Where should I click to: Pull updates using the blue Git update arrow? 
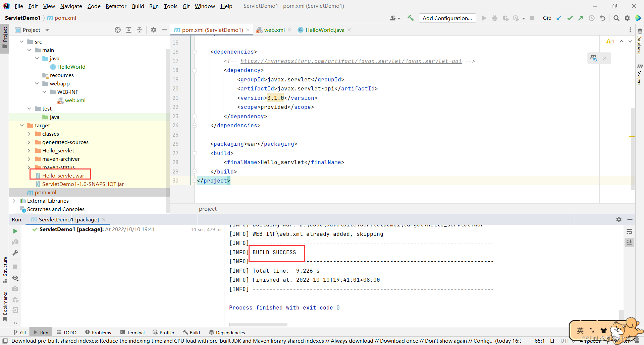pyautogui.click(x=558, y=18)
